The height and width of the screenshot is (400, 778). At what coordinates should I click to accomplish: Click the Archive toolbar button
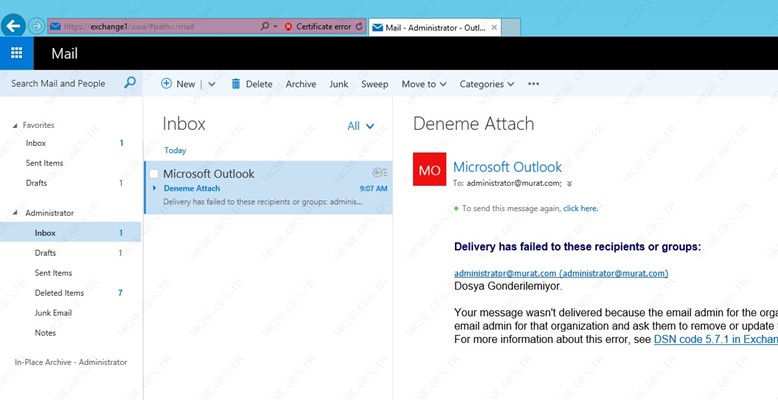[301, 84]
